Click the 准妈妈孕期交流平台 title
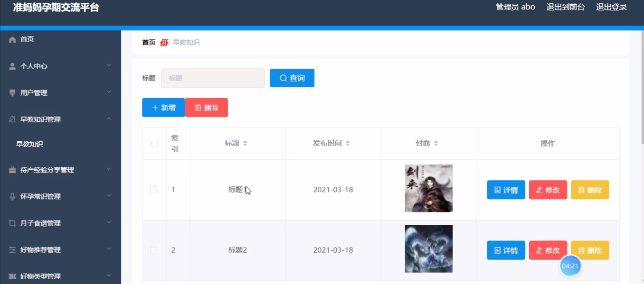 coord(56,7)
